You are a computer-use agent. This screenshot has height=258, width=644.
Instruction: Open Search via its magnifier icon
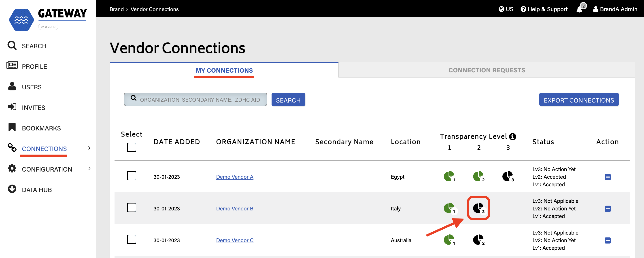coord(12,45)
